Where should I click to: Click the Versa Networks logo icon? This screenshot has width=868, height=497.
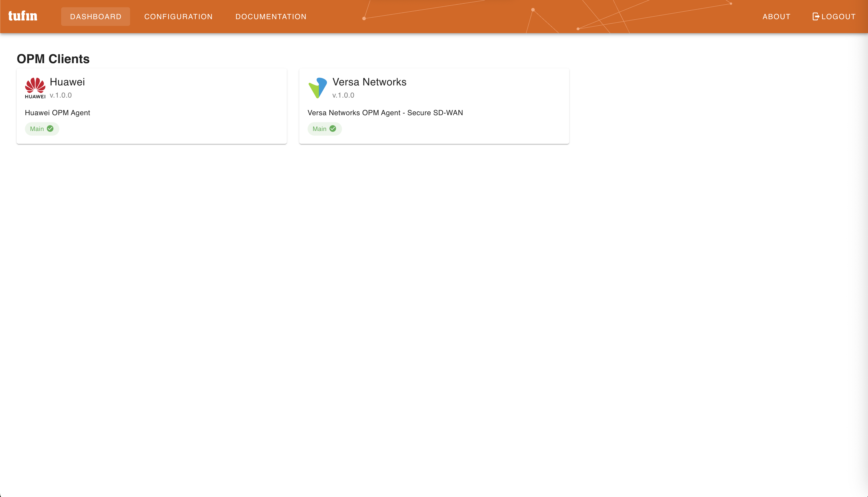(318, 88)
